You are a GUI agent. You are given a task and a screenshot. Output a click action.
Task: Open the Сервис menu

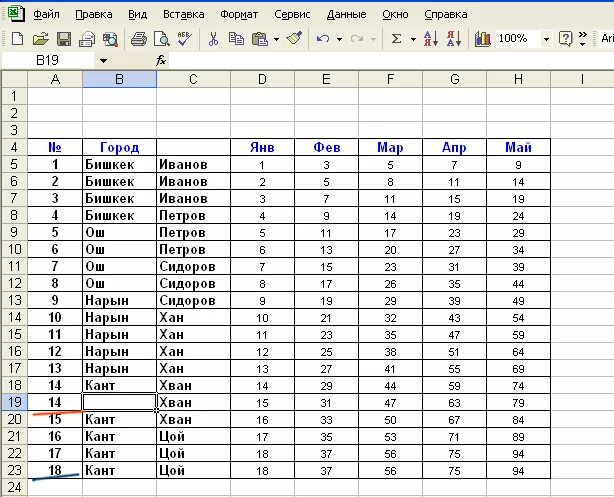292,14
